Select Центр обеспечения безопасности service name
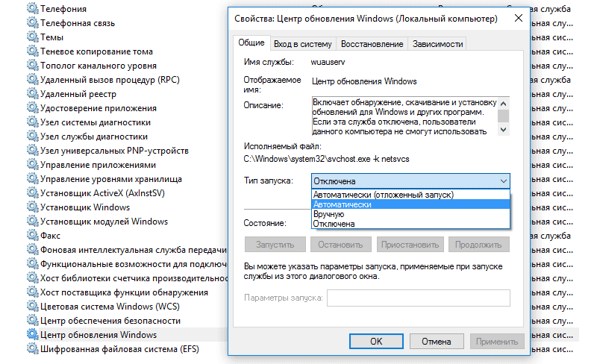This screenshot has height=364, width=594. click(110, 321)
